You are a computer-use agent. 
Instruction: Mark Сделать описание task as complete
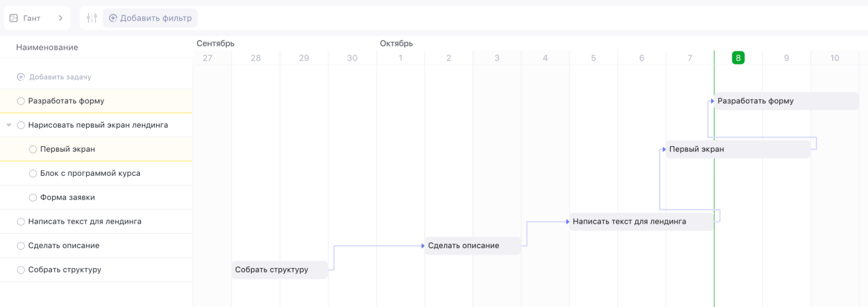point(21,246)
